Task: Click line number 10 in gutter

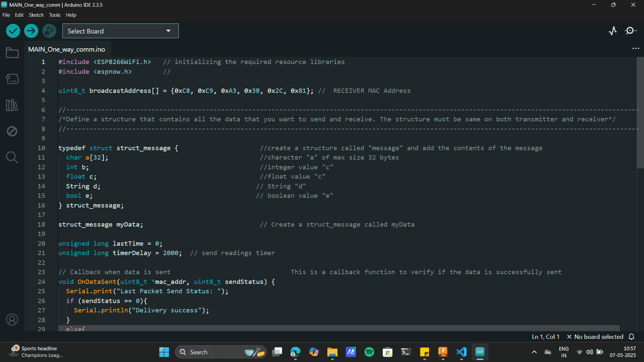Action: (41, 148)
